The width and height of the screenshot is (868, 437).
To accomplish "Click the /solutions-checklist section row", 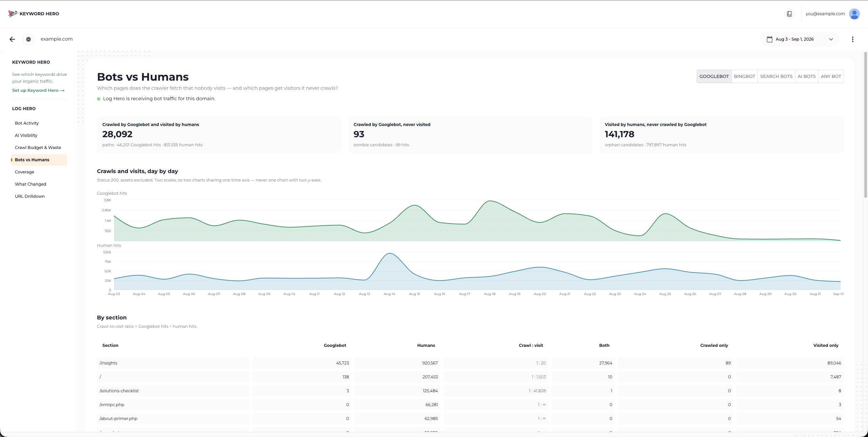I will click(470, 391).
